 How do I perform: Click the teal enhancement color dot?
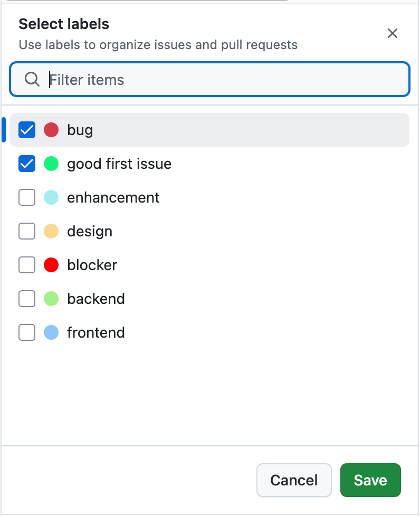click(x=51, y=197)
